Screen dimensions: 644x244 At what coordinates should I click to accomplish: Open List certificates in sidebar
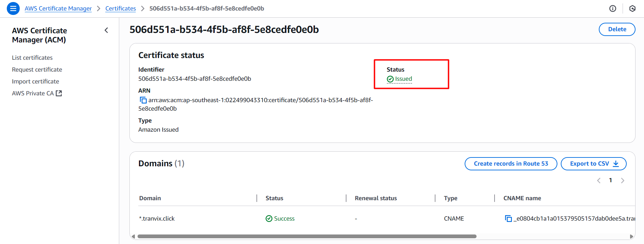pos(32,58)
